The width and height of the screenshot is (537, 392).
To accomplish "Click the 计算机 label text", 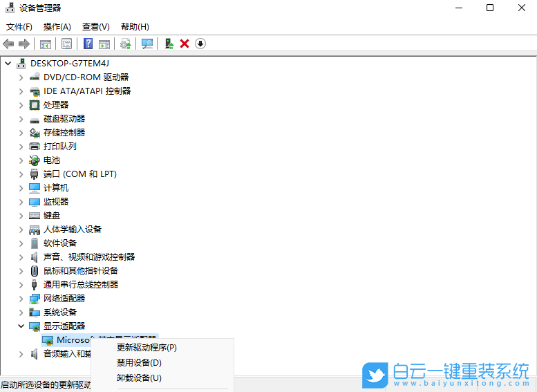I will pos(56,188).
